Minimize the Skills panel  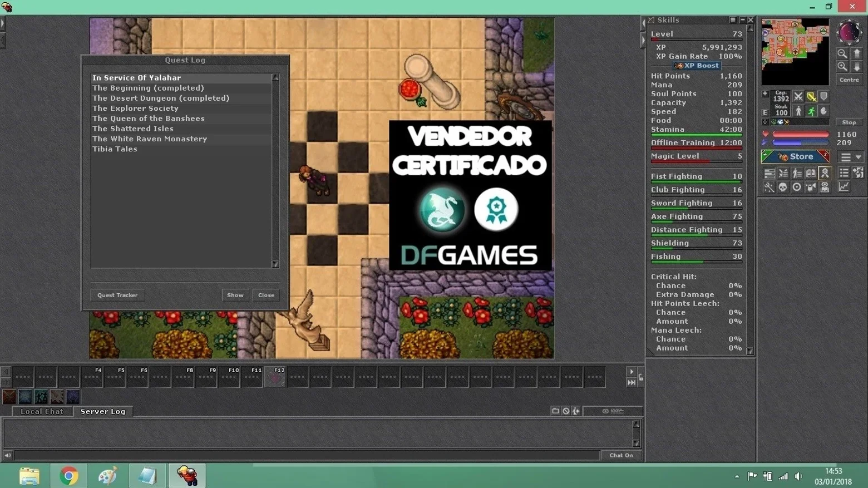[x=742, y=20]
